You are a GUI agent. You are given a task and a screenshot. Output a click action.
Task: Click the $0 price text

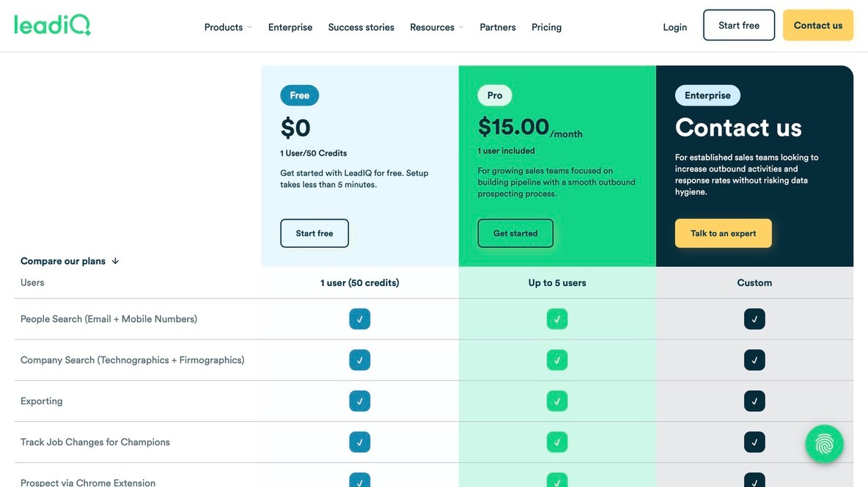click(x=295, y=128)
